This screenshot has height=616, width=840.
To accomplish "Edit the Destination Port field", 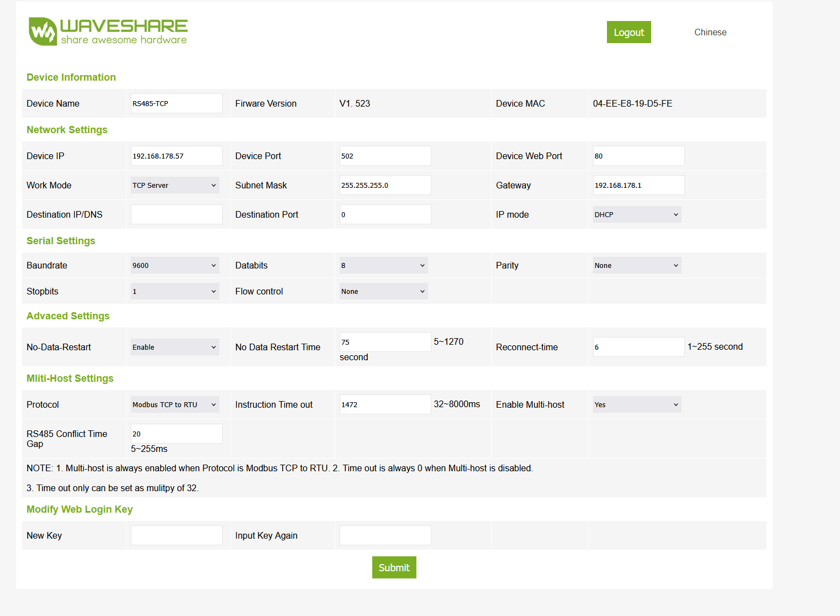I will tap(385, 214).
